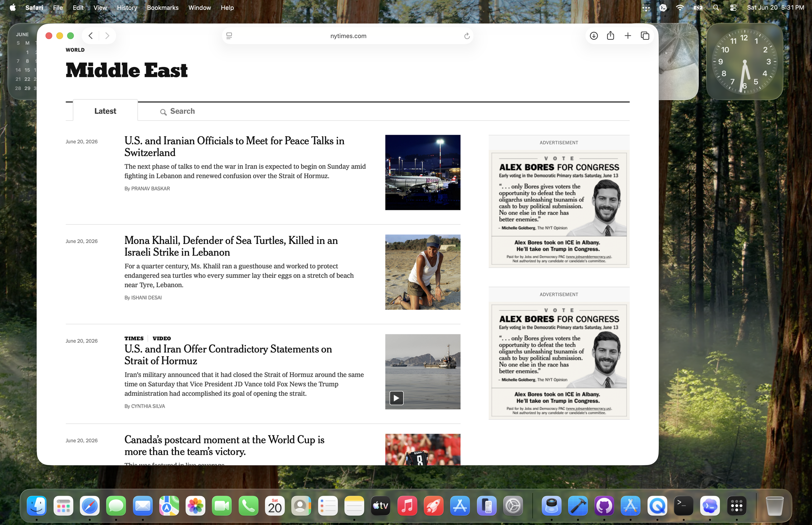Open System Settings from the Dock
Screen dimensions: 812x525
coord(513,506)
